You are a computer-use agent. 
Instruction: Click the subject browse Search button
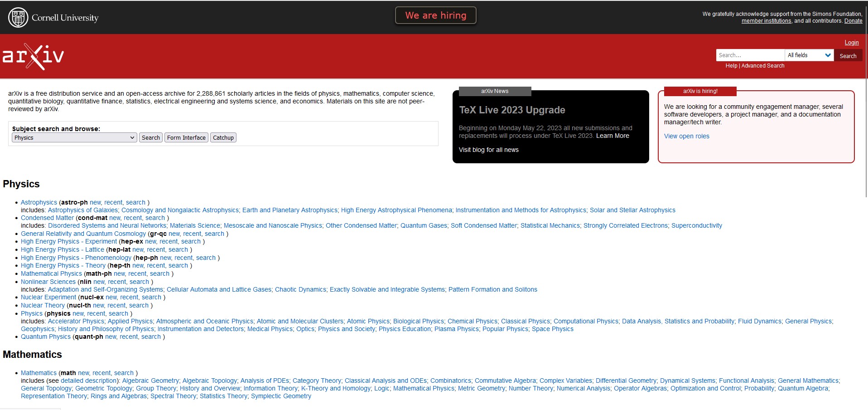click(151, 138)
